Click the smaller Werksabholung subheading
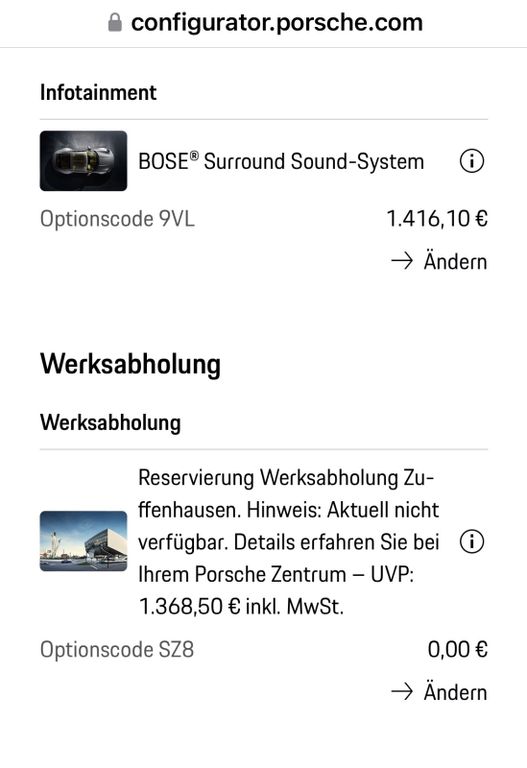The image size is (527, 768). pyautogui.click(x=110, y=423)
